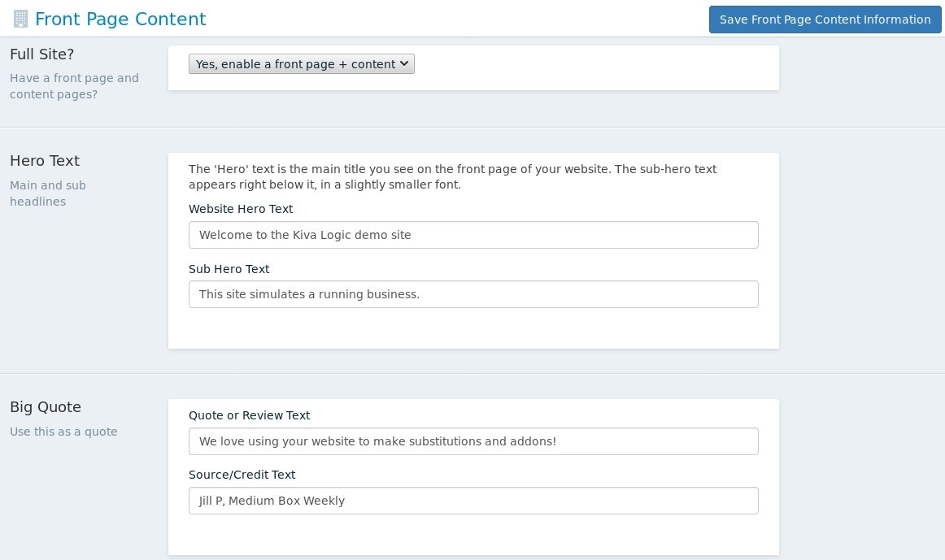This screenshot has width=945, height=560.
Task: Click Save Front Page Content Information button
Action: point(825,20)
